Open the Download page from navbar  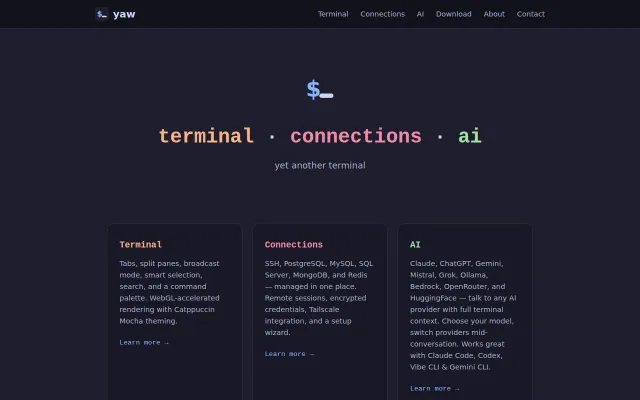pyautogui.click(x=453, y=14)
